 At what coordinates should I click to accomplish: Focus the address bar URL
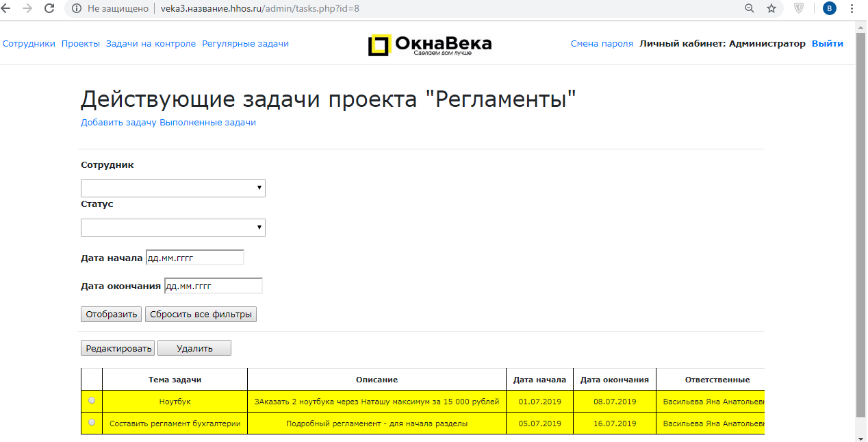pos(259,8)
